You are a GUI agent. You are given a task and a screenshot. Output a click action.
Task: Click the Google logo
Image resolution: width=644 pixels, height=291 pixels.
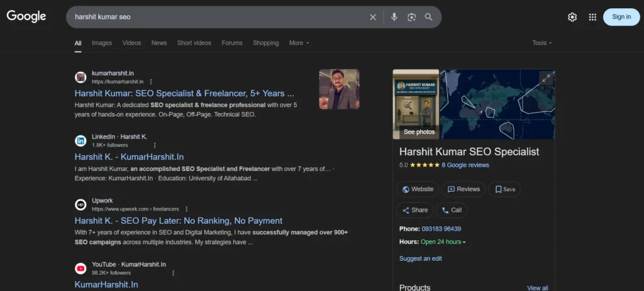coord(26,16)
